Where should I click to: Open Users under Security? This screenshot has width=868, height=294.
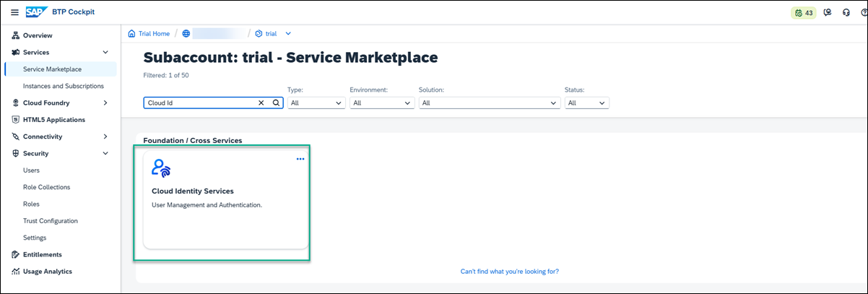(31, 170)
